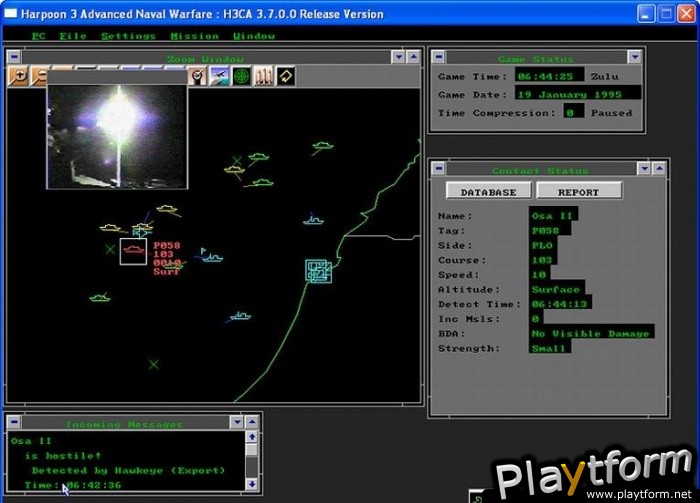Select the cyan ship right of P058 label

click(x=212, y=257)
